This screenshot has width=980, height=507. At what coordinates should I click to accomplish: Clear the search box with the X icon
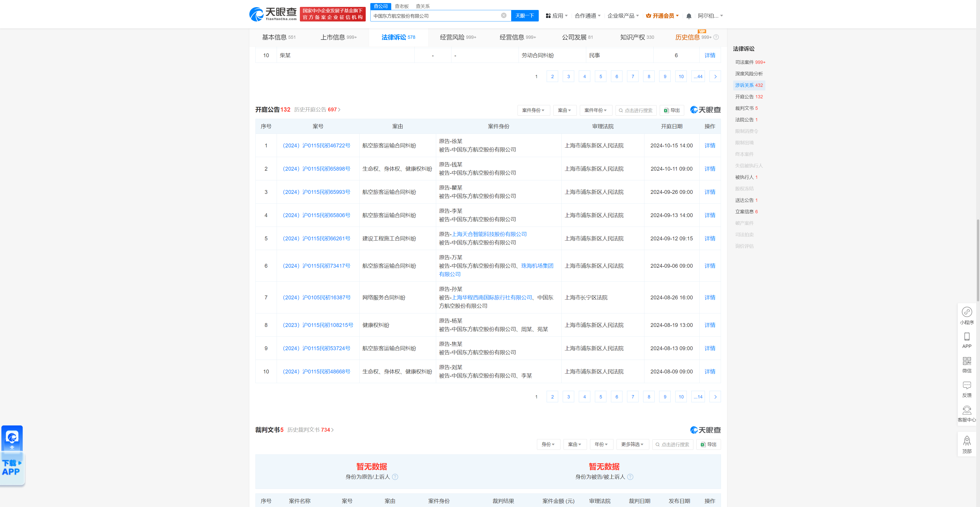coord(504,16)
